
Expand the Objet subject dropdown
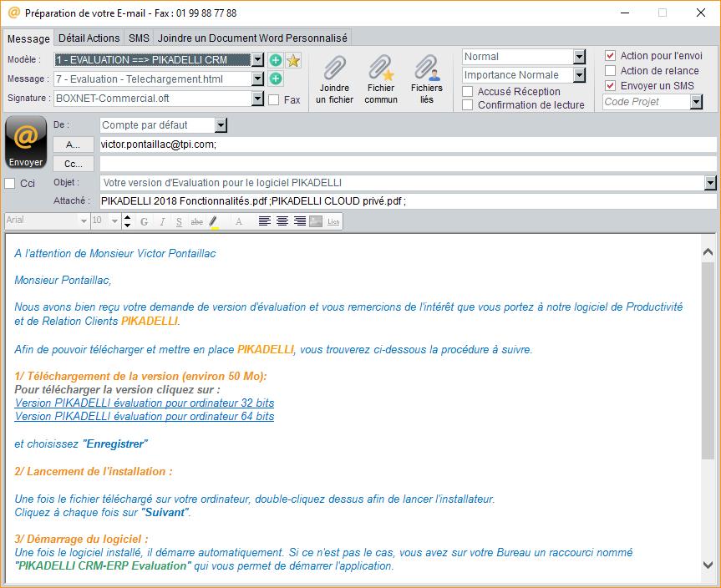710,183
